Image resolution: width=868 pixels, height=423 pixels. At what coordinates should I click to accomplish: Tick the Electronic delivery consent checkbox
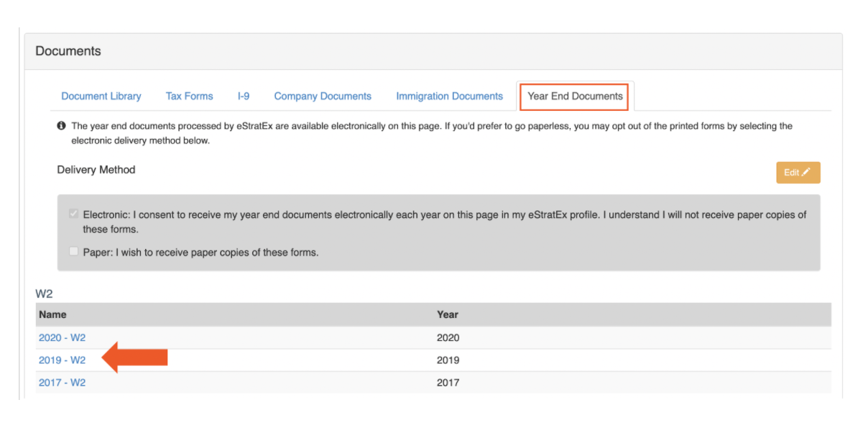click(73, 214)
